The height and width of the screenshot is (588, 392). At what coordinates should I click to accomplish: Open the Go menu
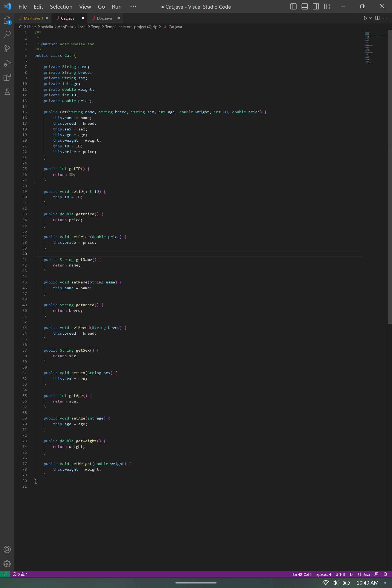click(x=101, y=6)
